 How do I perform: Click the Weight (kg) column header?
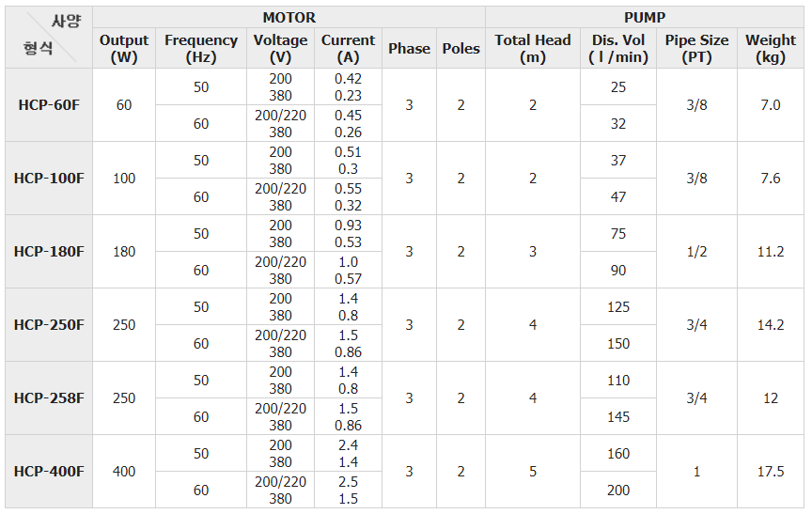(771, 48)
